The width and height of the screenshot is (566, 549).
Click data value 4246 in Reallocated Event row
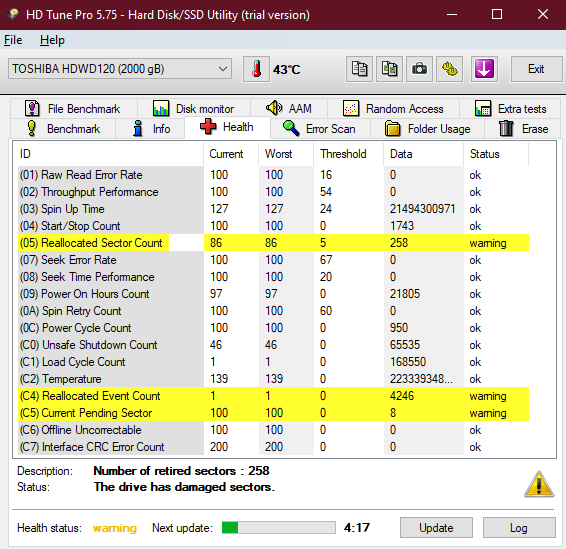402,396
